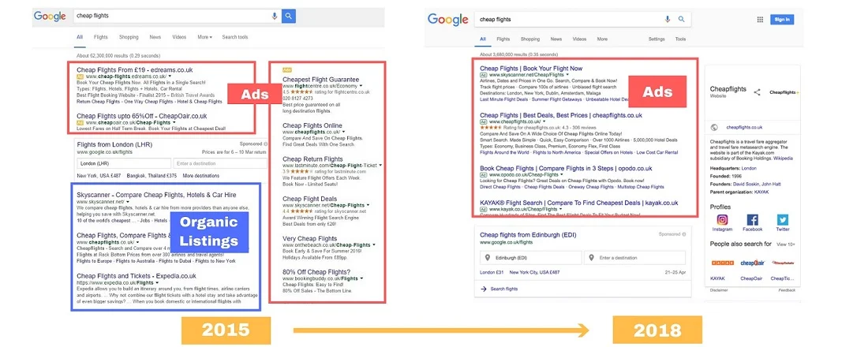Viewport: 868px width, 347px height.
Task: Click the blue search button in the 2015 screenshot
Action: click(x=288, y=16)
